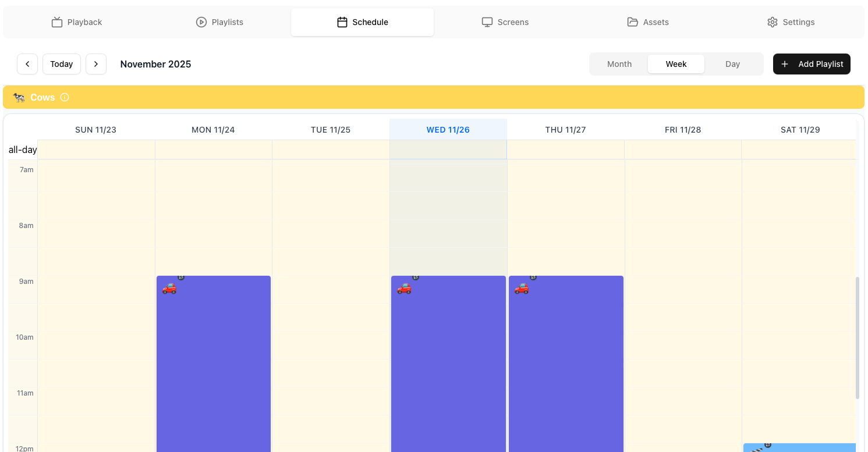This screenshot has height=452, width=868.
Task: Switch calendar to Month view
Action: point(619,64)
